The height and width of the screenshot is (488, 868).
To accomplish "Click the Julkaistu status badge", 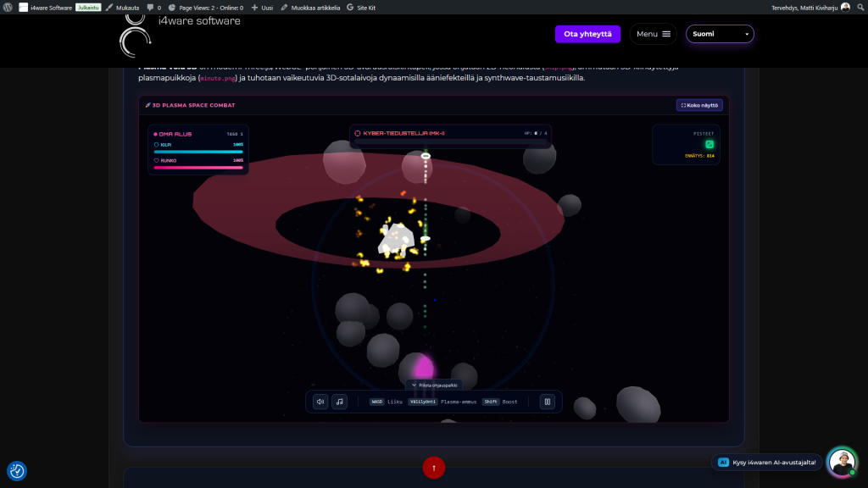I will (88, 8).
